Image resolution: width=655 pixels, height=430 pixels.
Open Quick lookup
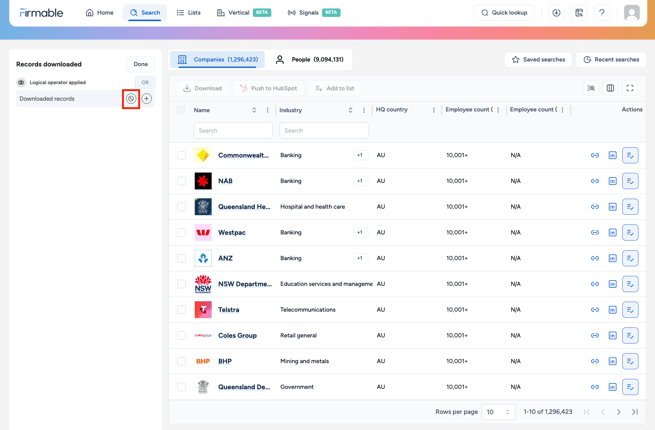(504, 13)
